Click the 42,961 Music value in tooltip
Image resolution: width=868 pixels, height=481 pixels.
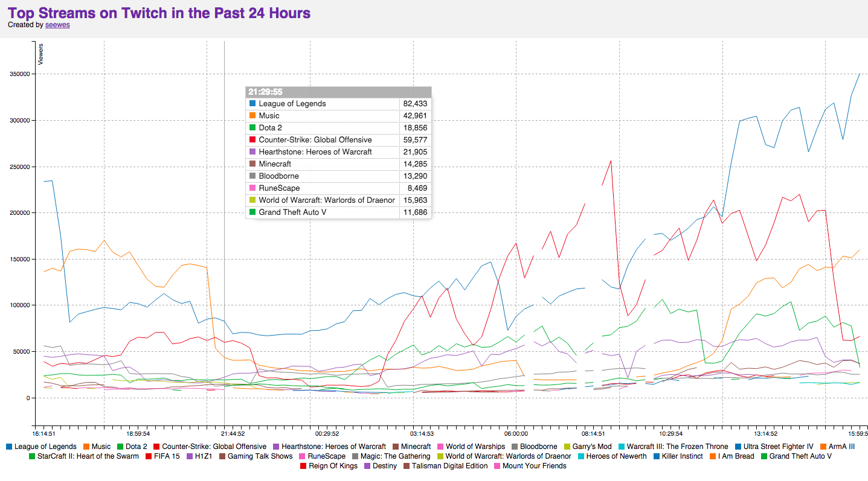[x=415, y=116]
